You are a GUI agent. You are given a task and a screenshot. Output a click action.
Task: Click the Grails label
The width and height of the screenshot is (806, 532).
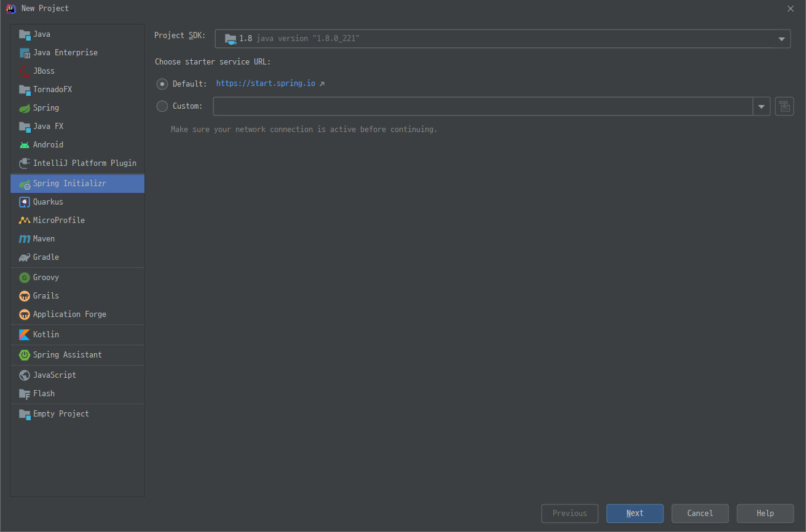pos(46,296)
